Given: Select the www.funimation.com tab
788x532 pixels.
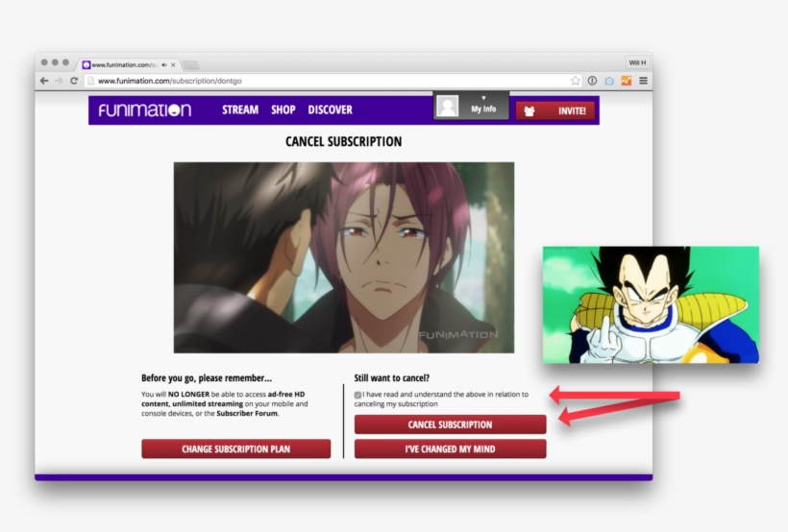Looking at the screenshot, I should coord(128,64).
